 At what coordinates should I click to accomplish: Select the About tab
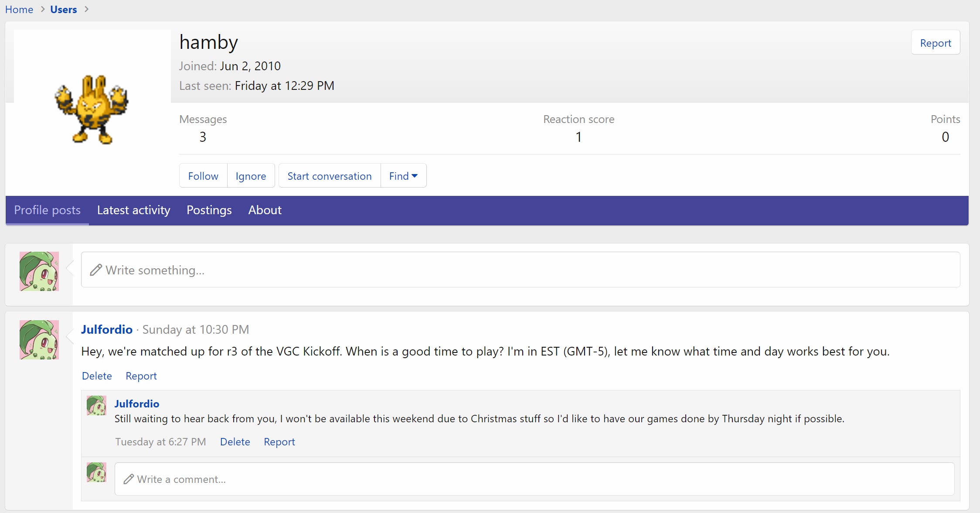[265, 210]
